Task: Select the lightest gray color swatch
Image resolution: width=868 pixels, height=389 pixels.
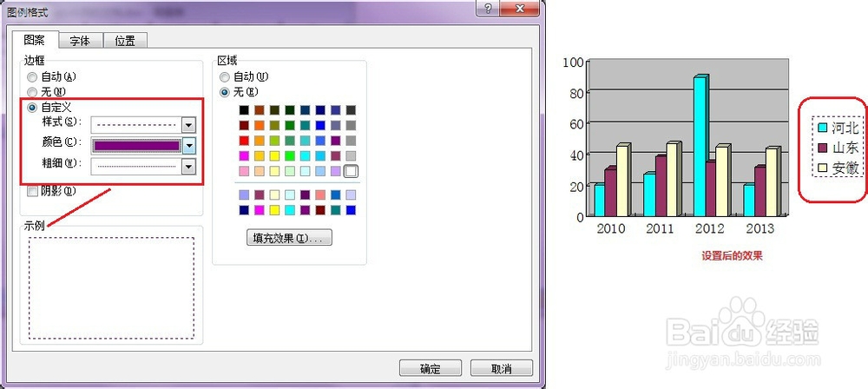Action: tap(351, 155)
